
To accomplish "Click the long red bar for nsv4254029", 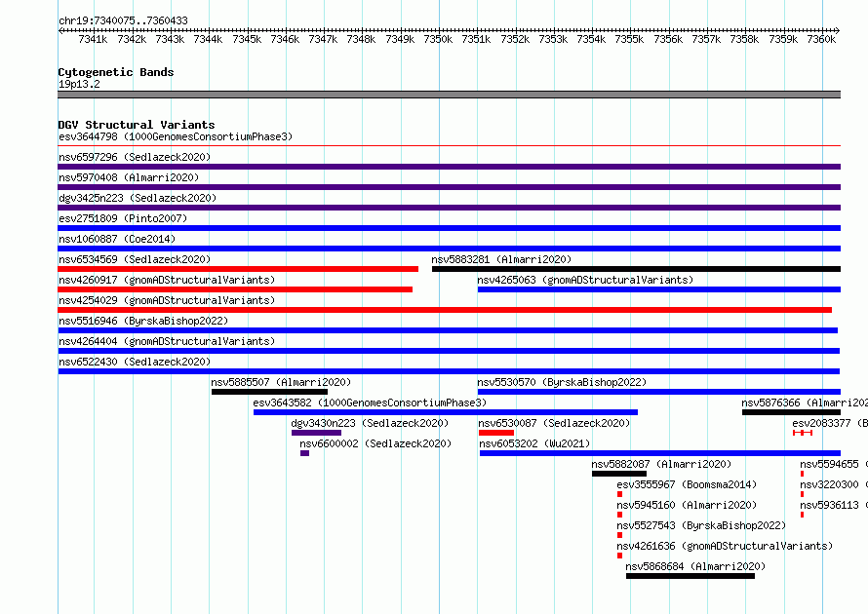I will pyautogui.click(x=445, y=310).
